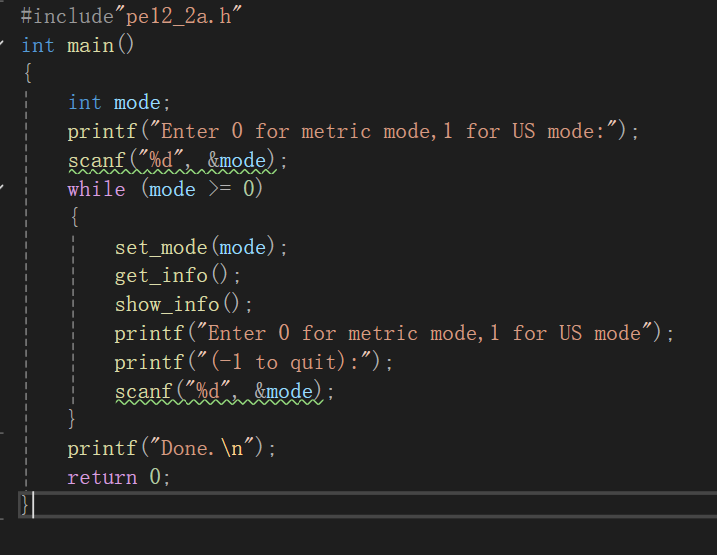Click the second scanf call inside the loop

224,392
